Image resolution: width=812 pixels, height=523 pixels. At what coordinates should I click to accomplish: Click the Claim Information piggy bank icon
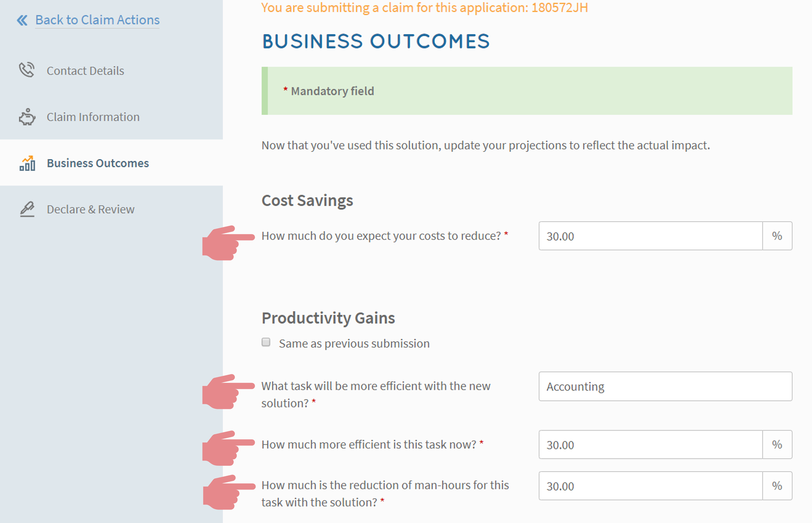click(x=27, y=117)
